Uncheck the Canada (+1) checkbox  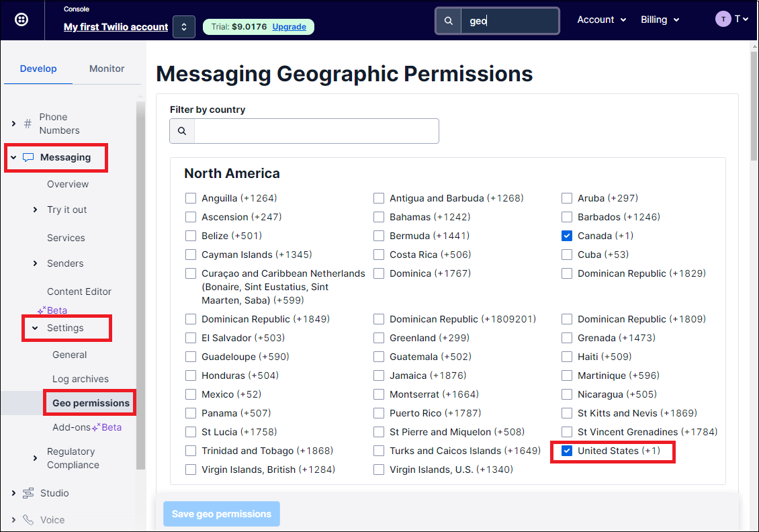(x=567, y=236)
